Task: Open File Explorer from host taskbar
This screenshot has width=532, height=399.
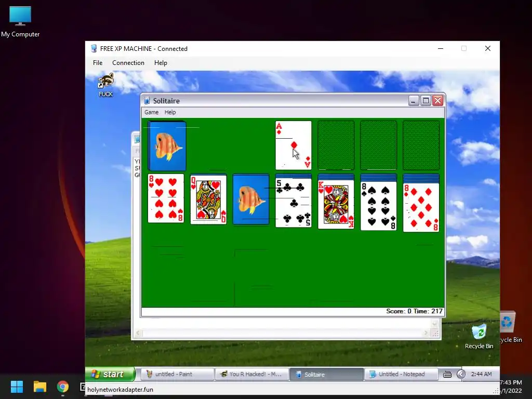Action: 39,387
